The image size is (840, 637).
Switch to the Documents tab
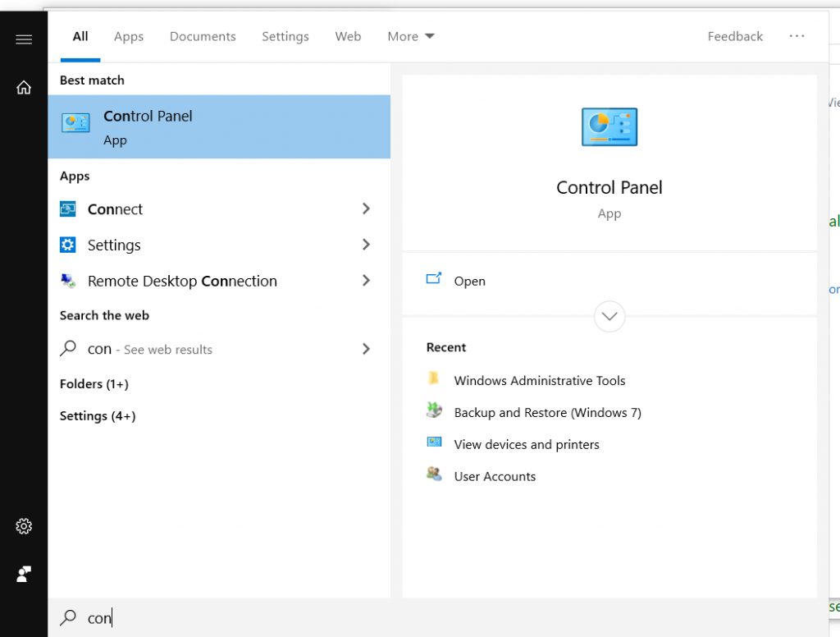pos(203,36)
